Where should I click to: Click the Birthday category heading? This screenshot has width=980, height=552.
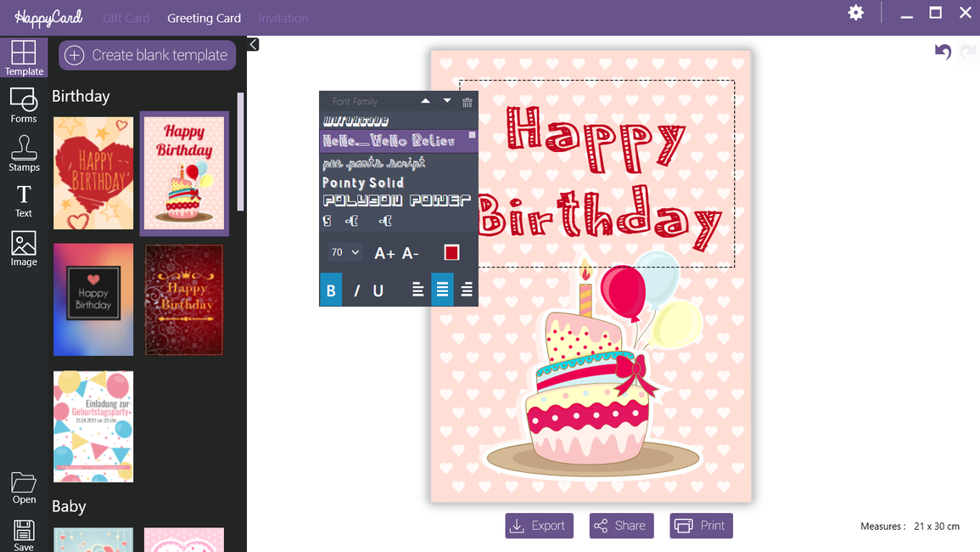click(x=81, y=96)
